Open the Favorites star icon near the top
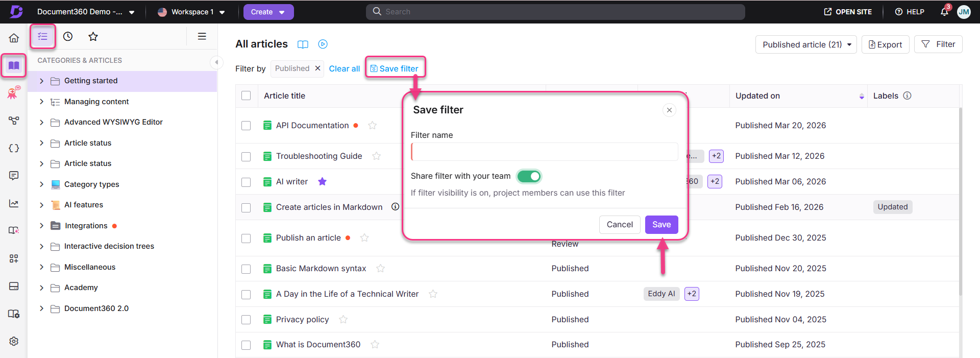Screen dimensions: 980x358 (93, 36)
